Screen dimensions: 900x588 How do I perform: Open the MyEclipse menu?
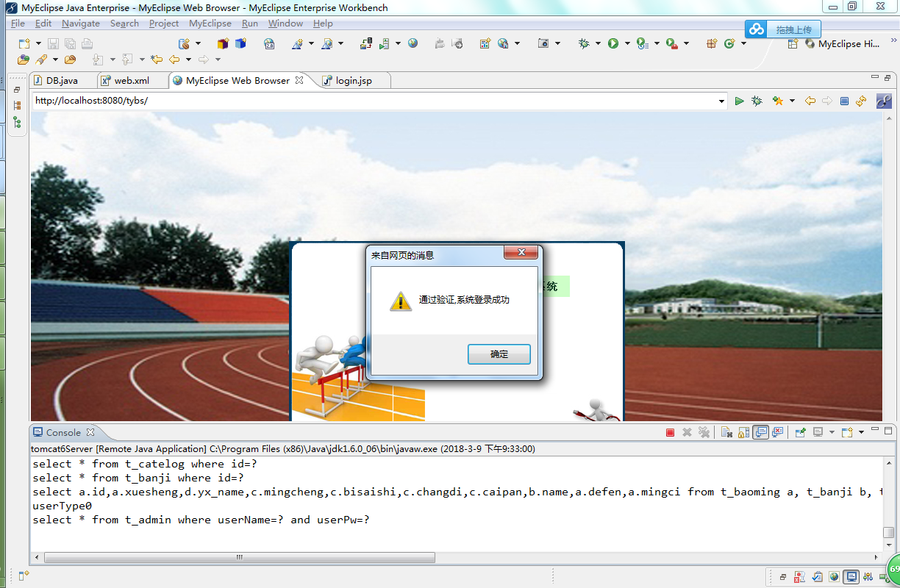coord(210,24)
